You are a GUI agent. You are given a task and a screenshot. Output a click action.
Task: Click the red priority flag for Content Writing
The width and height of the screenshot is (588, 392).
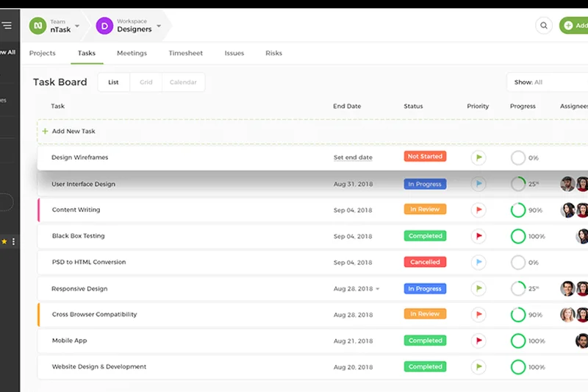tap(478, 210)
